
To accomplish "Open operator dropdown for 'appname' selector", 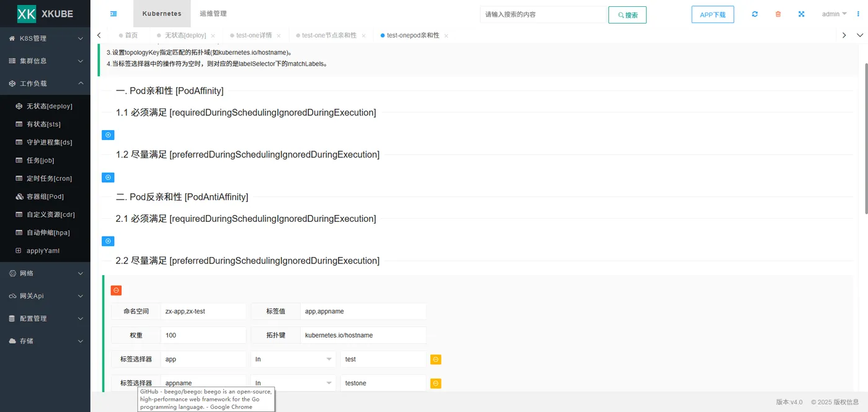I will (293, 384).
